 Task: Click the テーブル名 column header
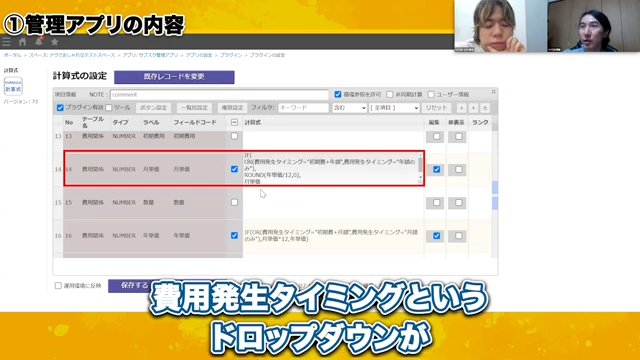(93, 122)
